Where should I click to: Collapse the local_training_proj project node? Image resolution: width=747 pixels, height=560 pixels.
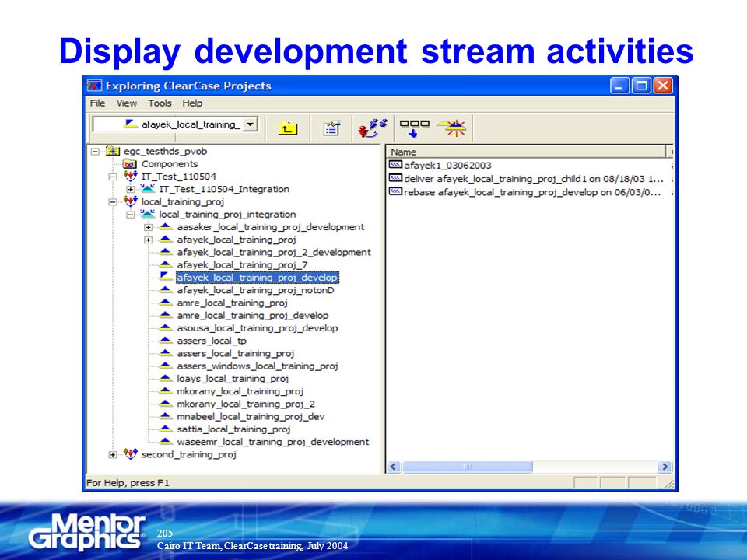113,202
